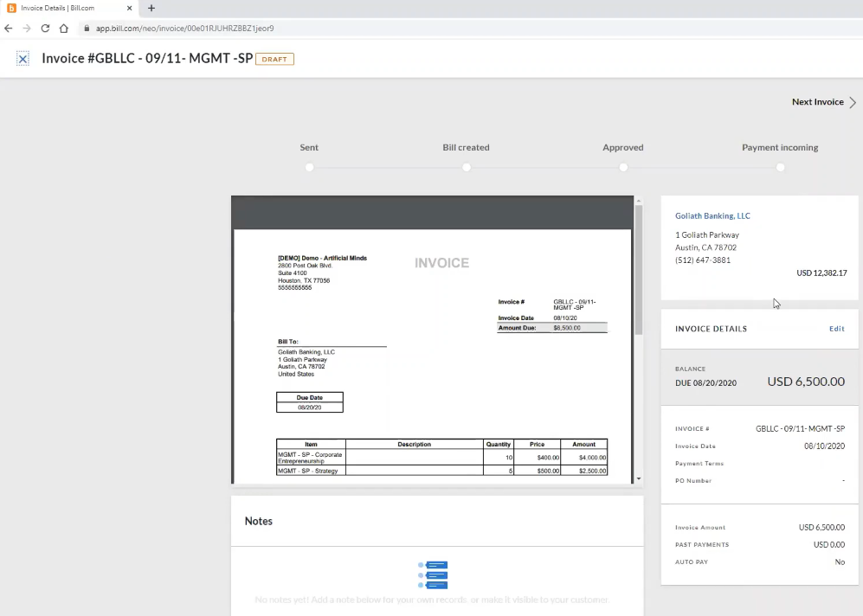Screen dimensions: 863x616
Task: Close the invoice details with X icon
Action: pos(23,59)
